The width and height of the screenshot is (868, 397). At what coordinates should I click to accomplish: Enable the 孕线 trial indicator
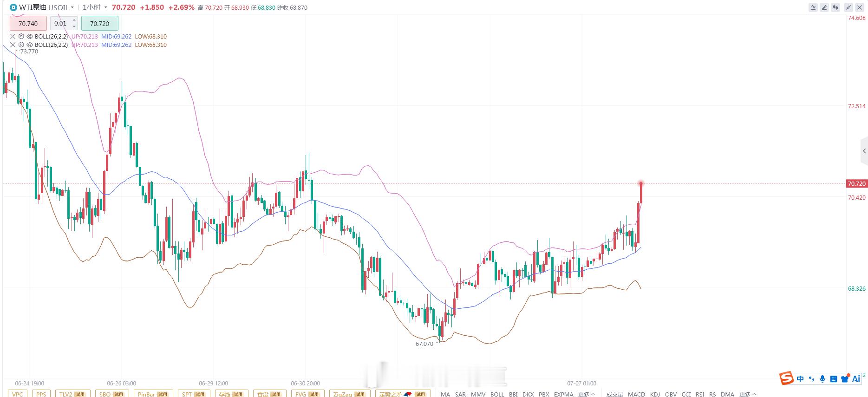(x=231, y=394)
